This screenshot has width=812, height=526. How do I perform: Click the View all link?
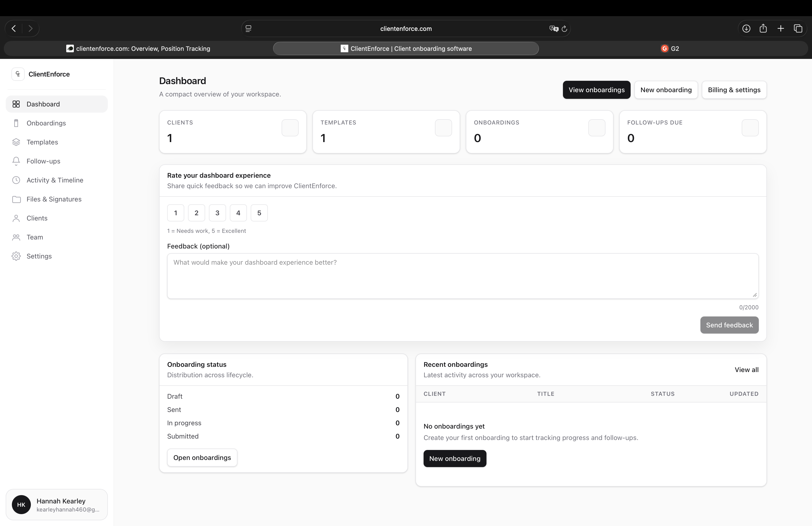pyautogui.click(x=746, y=370)
